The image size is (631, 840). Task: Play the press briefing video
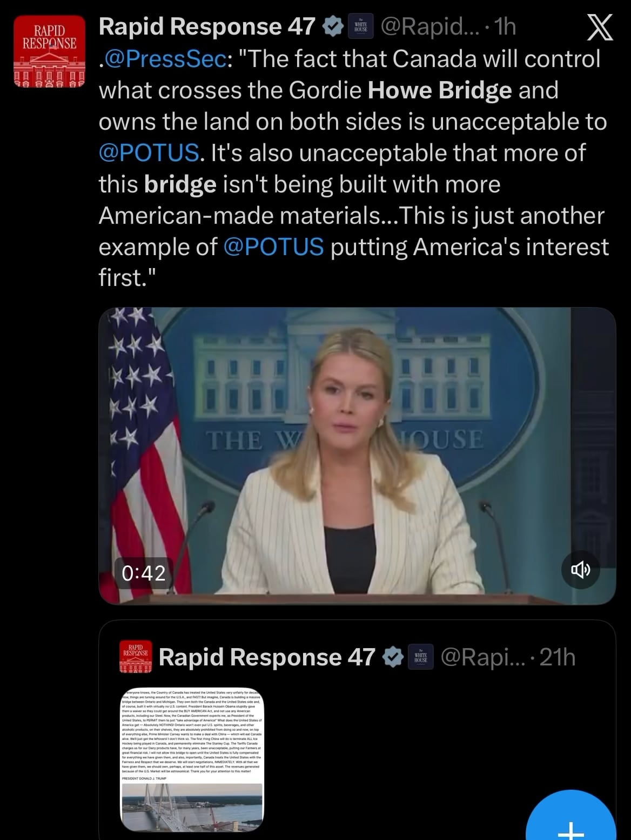357,456
